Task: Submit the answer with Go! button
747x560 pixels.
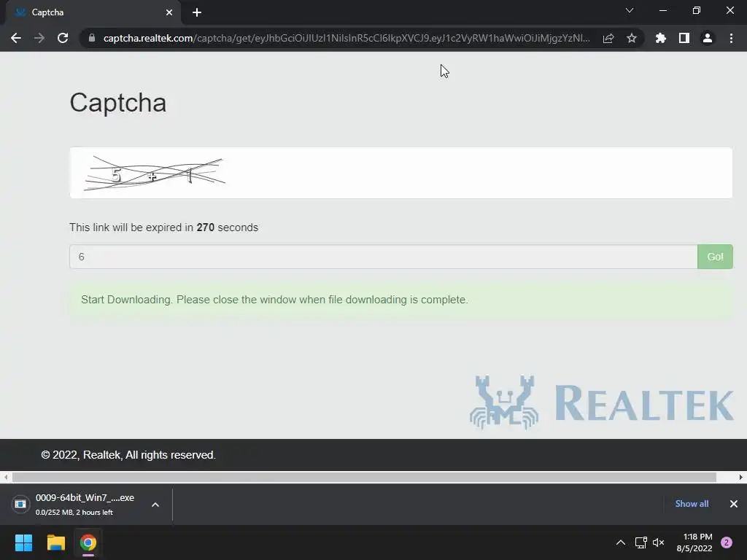Action: (715, 257)
